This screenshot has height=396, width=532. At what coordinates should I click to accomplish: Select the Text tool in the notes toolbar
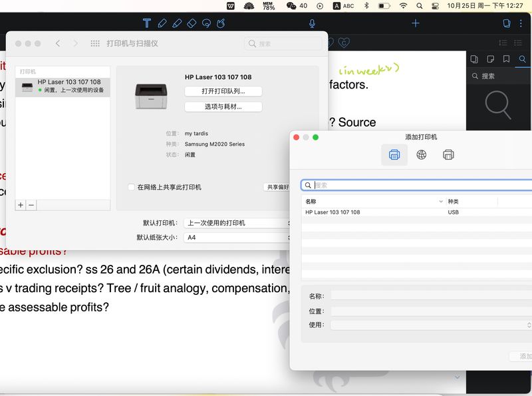[147, 23]
